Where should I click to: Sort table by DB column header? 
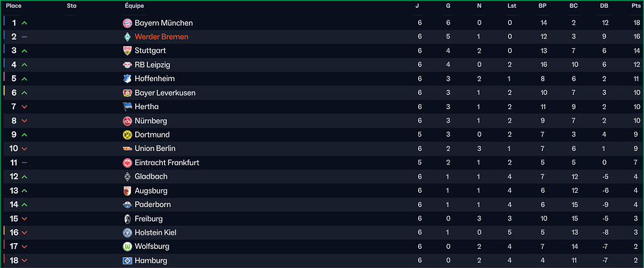point(605,6)
